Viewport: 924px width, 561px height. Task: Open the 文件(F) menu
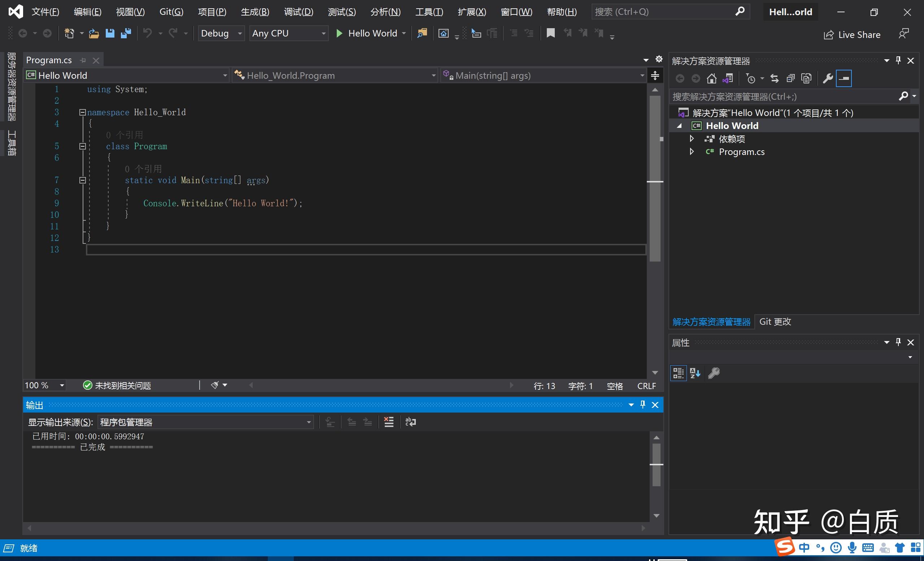[45, 12]
